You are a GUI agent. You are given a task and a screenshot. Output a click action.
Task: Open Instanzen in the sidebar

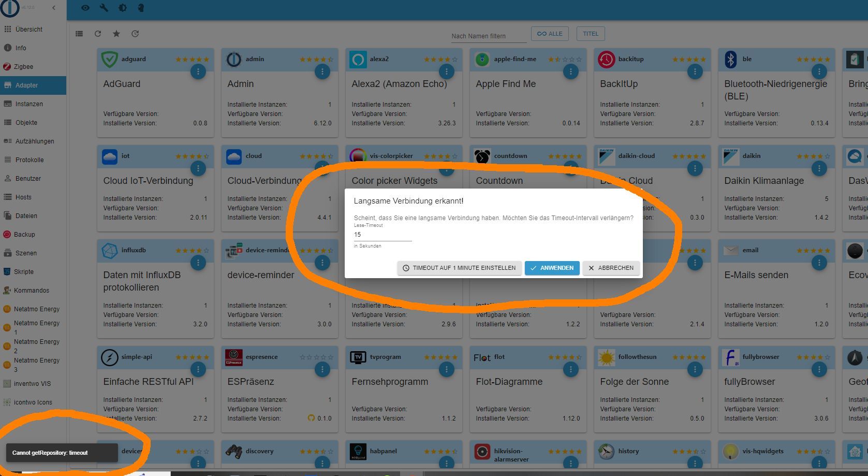pyautogui.click(x=33, y=104)
